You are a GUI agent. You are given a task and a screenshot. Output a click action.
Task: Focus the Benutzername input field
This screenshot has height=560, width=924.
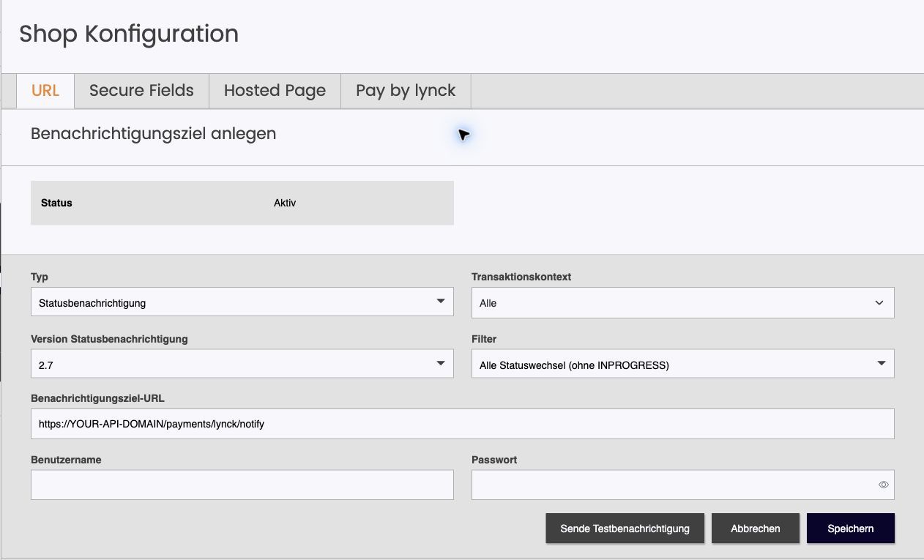pyautogui.click(x=242, y=485)
